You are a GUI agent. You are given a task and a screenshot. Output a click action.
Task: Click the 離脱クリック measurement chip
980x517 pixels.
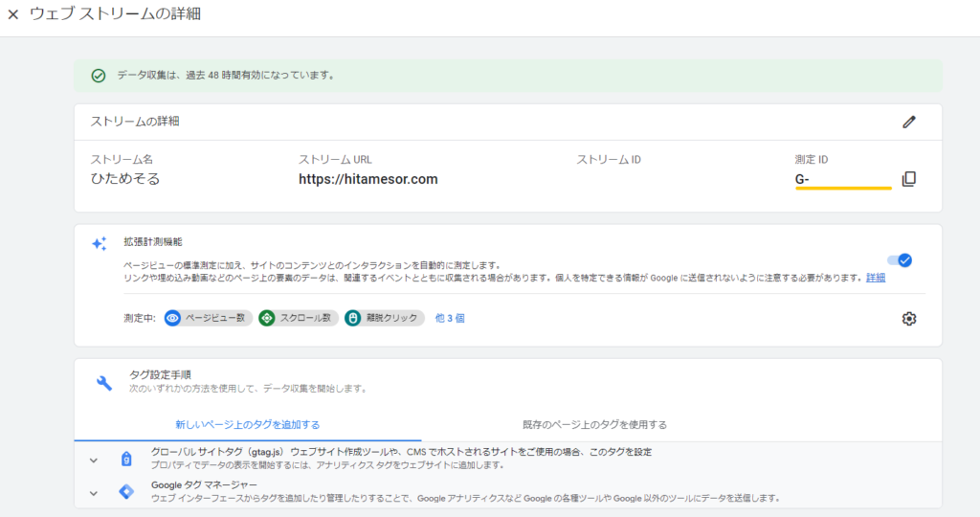click(x=385, y=318)
